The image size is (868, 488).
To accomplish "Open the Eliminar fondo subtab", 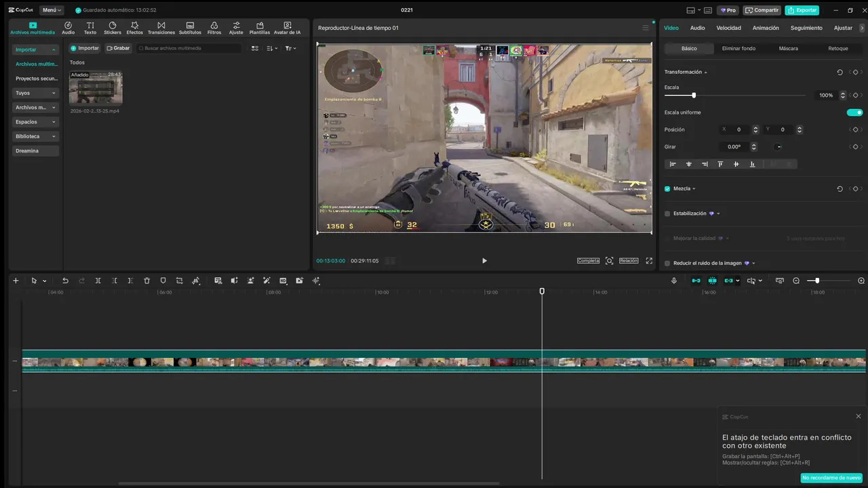I will click(738, 49).
